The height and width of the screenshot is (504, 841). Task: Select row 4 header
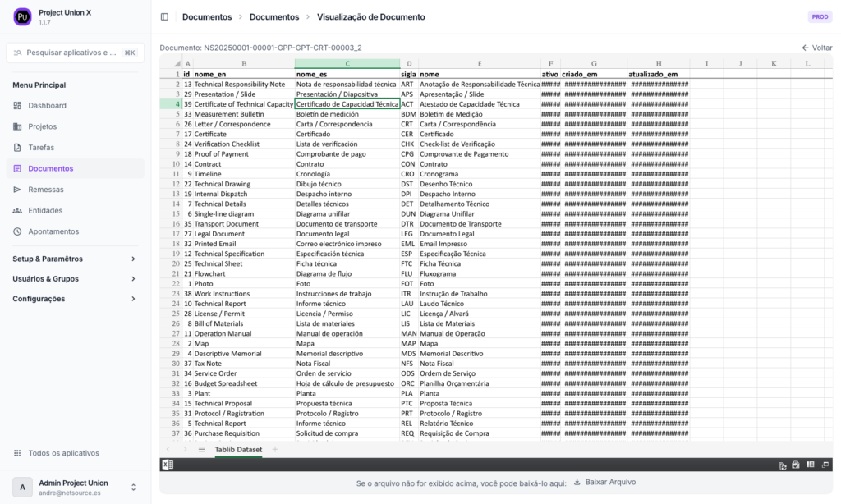point(171,104)
